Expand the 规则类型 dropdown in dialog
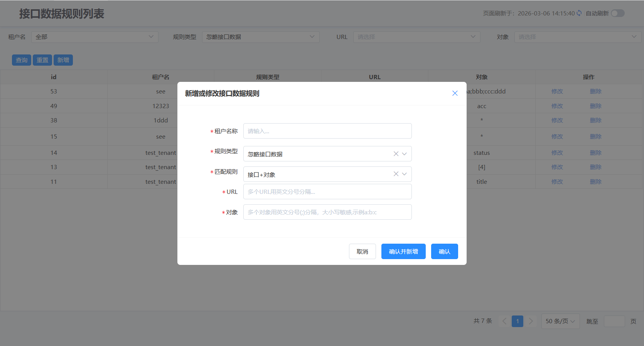 pos(404,154)
